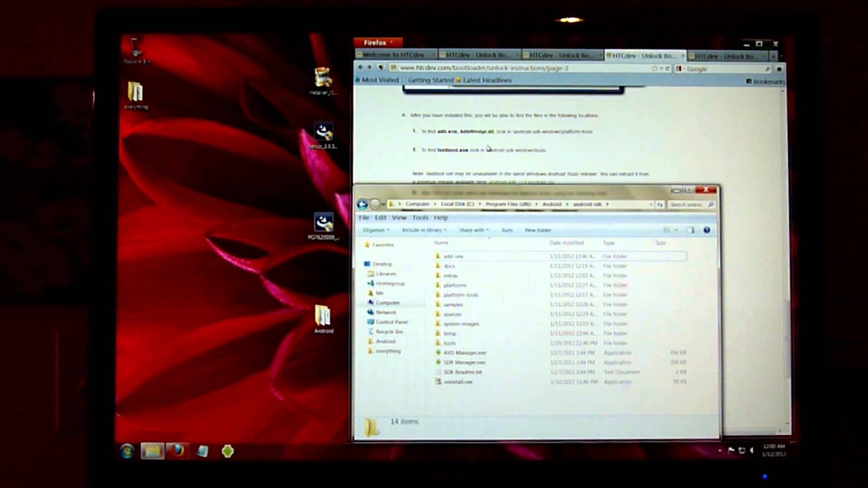Screen dimensions: 868x488
Task: Open the File menu in Explorer
Action: [x=363, y=218]
